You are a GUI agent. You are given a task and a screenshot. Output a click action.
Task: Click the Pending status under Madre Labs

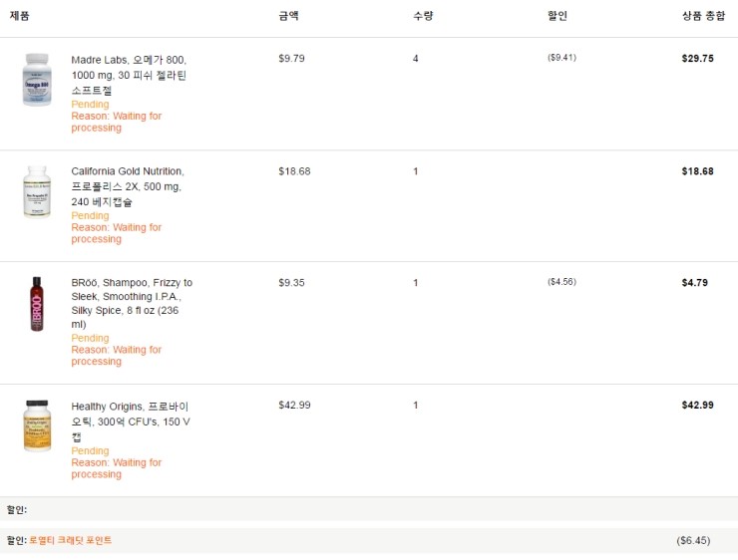tap(90, 105)
